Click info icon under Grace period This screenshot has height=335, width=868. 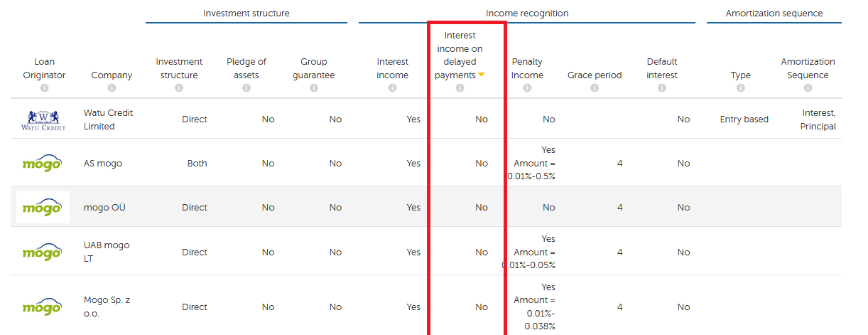(595, 88)
